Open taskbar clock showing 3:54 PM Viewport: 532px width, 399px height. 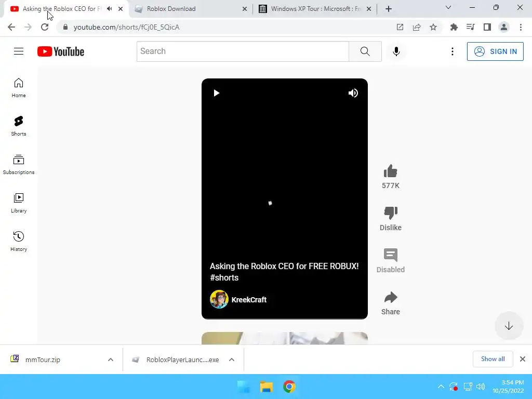[508, 387]
